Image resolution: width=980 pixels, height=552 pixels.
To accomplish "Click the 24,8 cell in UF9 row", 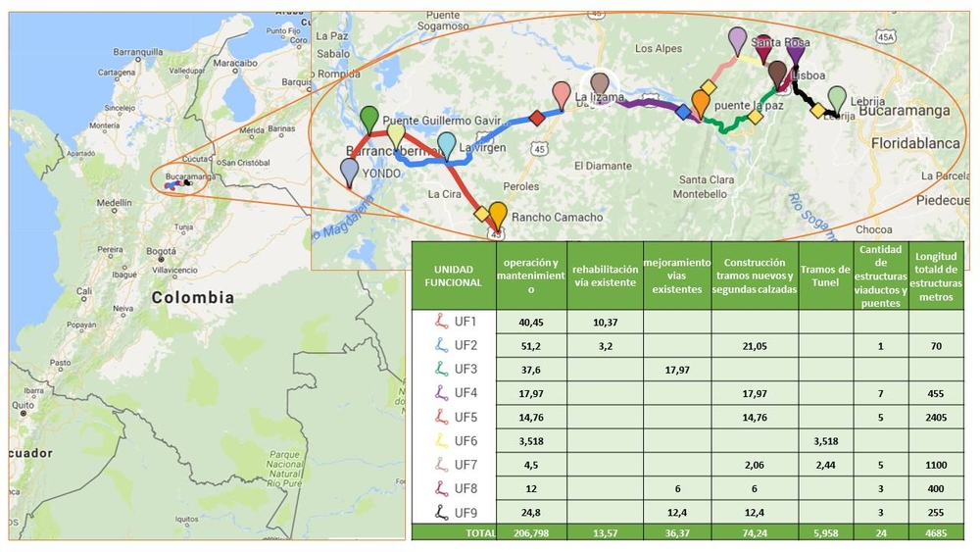I will pos(531,512).
